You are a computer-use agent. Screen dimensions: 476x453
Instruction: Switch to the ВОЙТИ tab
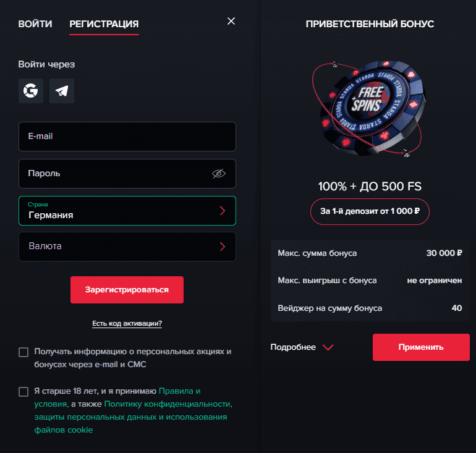[x=35, y=23]
